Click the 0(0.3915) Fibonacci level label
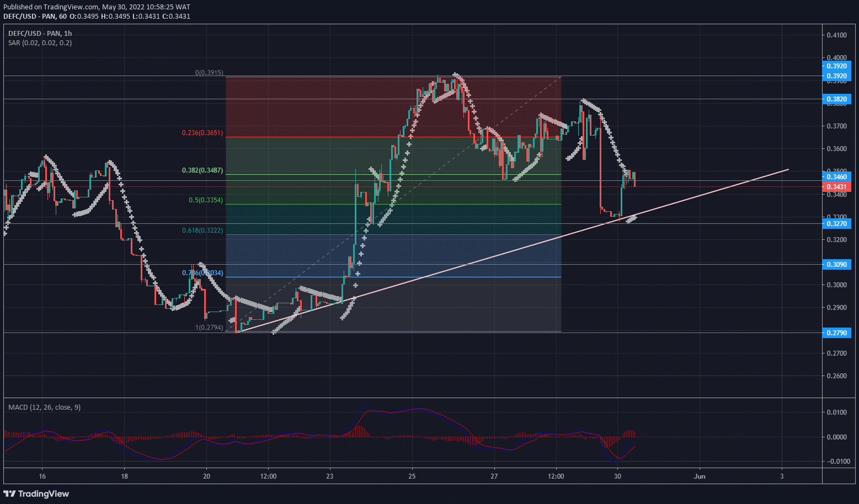This screenshot has width=859, height=504. click(209, 73)
